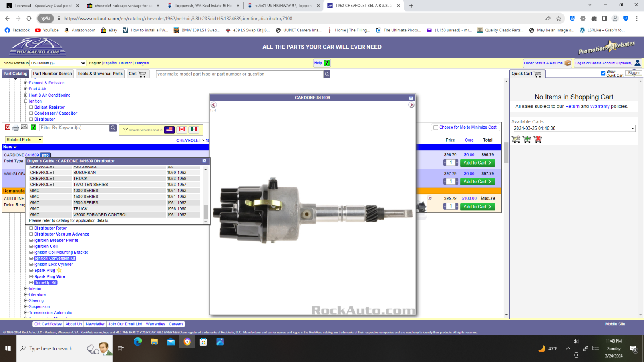Switch to Part Number Search tab
Image resolution: width=644 pixels, height=362 pixels.
pyautogui.click(x=52, y=74)
